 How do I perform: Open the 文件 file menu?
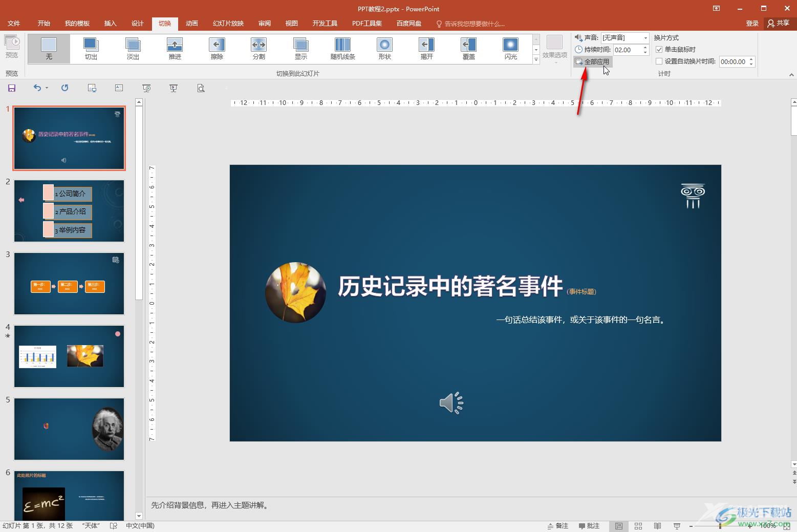[x=14, y=24]
